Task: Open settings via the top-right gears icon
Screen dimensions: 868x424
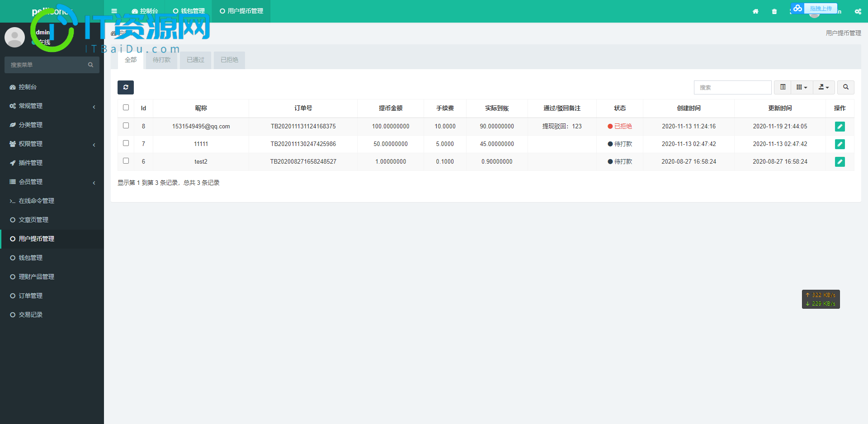Action: [x=858, y=11]
